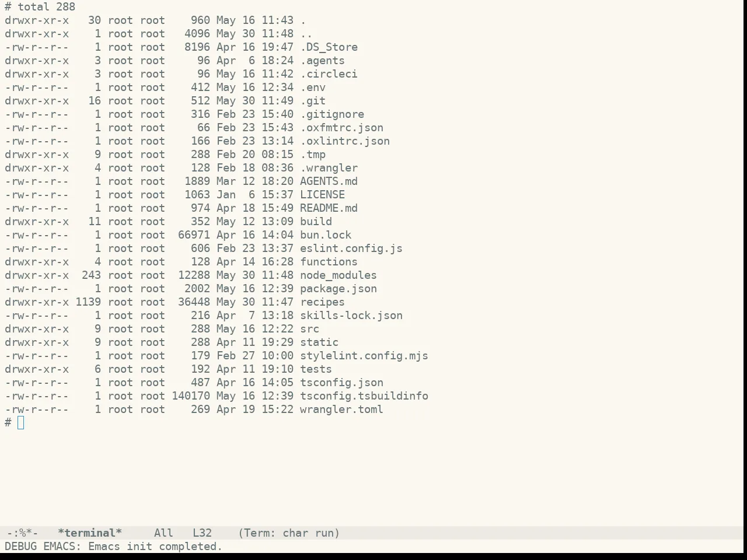This screenshot has height=560, width=747.
Task: Click the 243 link count of node_modules
Action: tap(92, 275)
